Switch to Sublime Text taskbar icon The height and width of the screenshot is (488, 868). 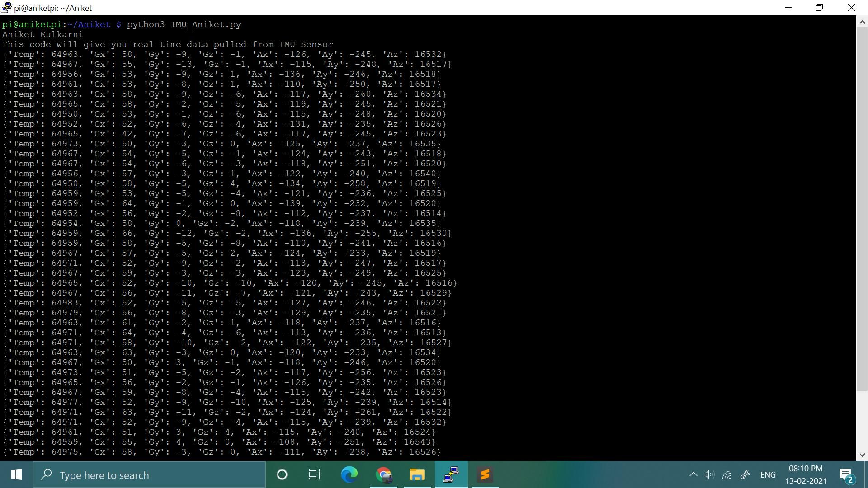pyautogui.click(x=485, y=475)
